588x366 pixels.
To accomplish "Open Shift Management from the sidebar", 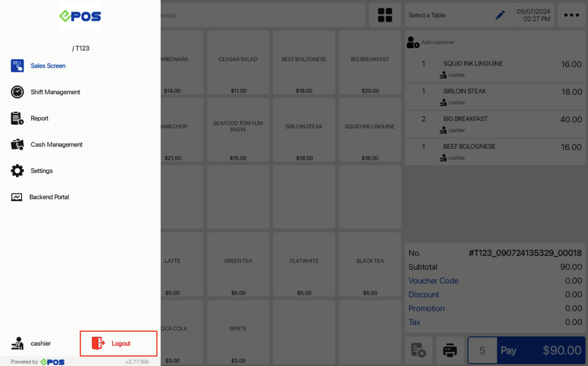I will [x=80, y=92].
